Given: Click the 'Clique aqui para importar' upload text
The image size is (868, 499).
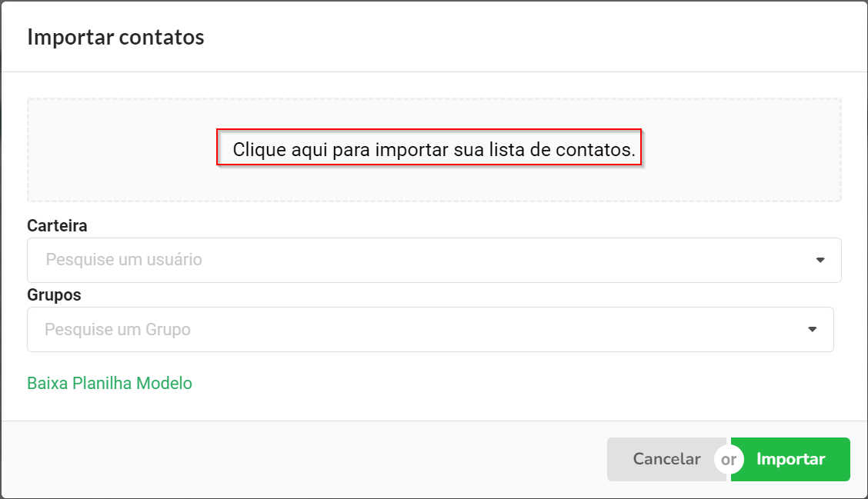Looking at the screenshot, I should 434,149.
